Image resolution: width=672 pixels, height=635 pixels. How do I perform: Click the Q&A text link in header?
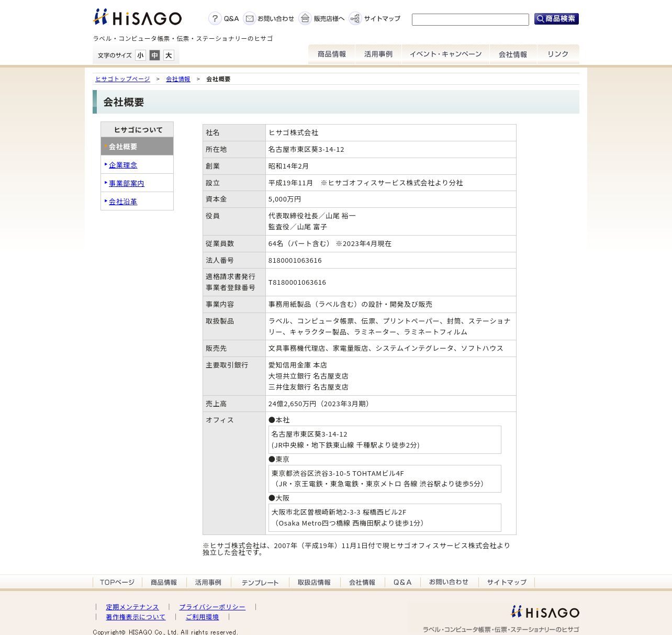[231, 19]
